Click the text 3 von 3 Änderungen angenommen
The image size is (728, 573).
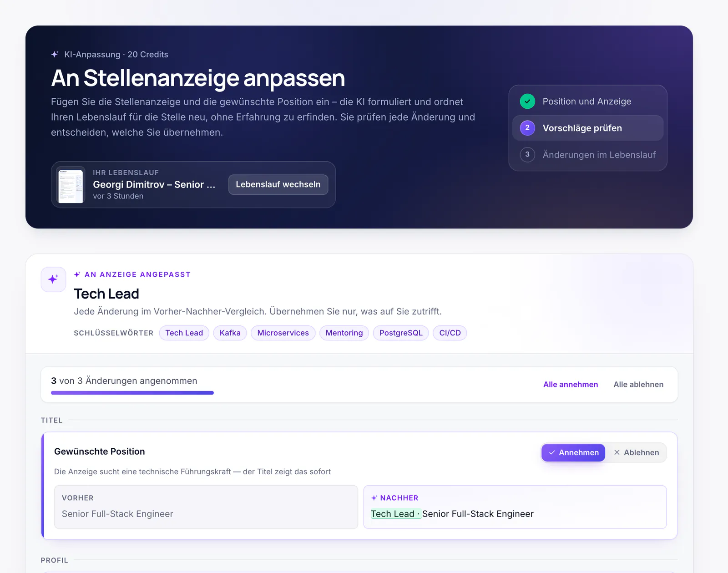click(124, 381)
